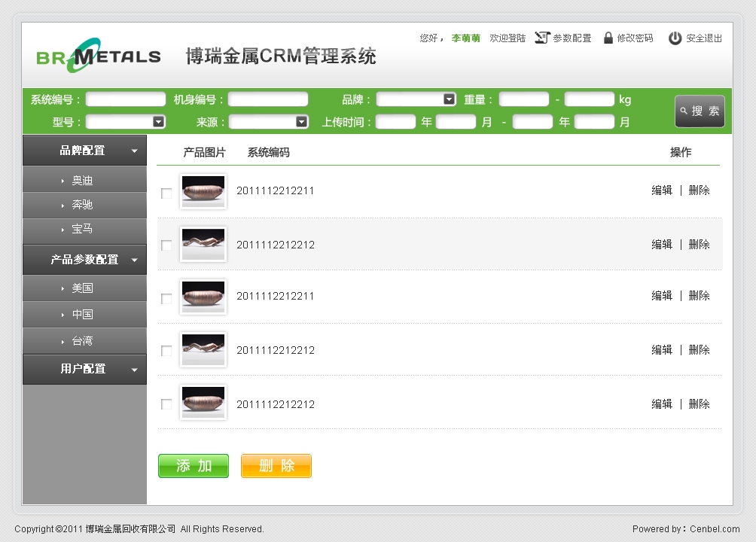Click 删除 in the last product row
The width and height of the screenshot is (756, 542).
(x=699, y=404)
